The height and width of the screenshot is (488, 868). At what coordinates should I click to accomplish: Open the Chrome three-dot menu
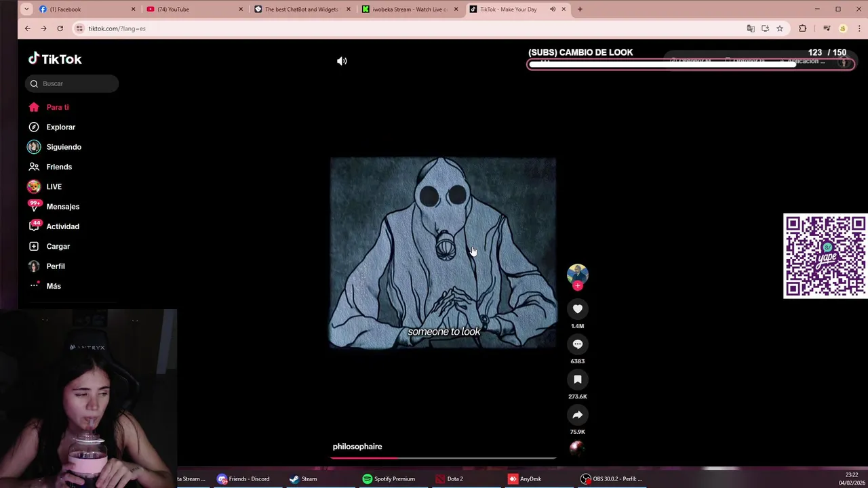pyautogui.click(x=859, y=28)
